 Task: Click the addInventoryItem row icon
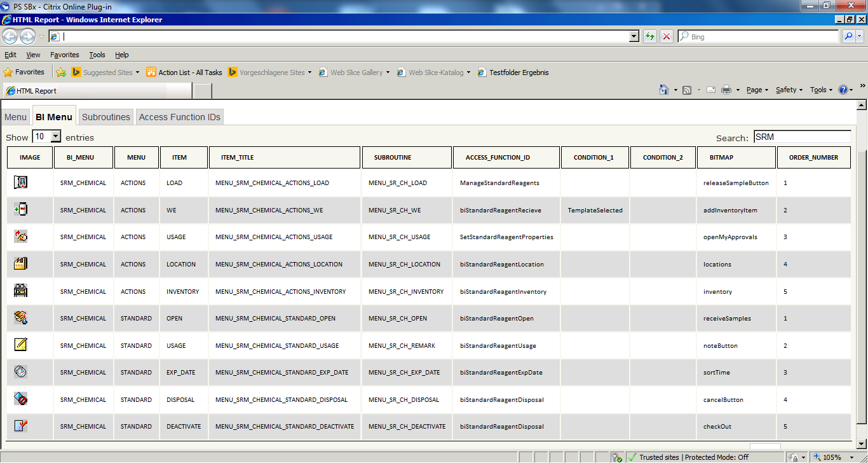21,209
